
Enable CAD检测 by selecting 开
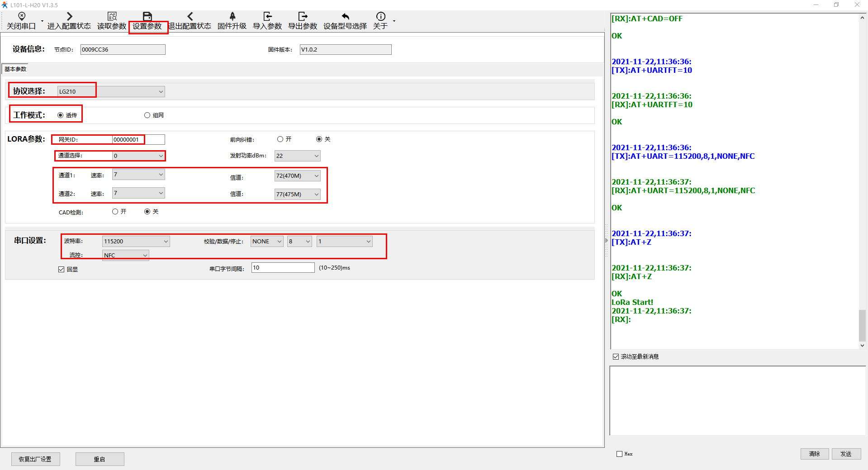click(x=115, y=212)
